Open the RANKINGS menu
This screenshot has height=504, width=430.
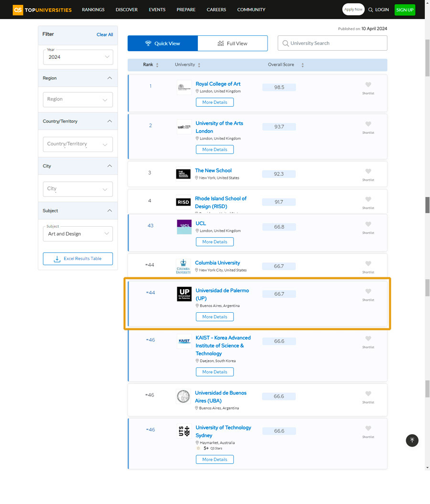(x=93, y=10)
